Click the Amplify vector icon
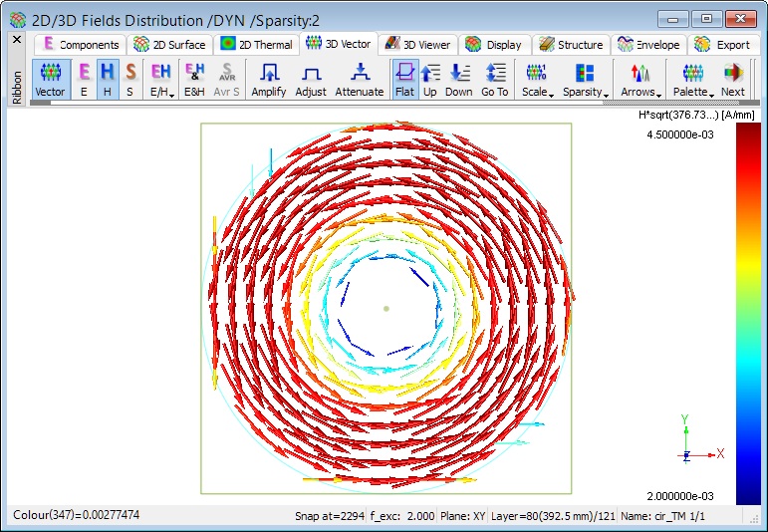 point(268,79)
